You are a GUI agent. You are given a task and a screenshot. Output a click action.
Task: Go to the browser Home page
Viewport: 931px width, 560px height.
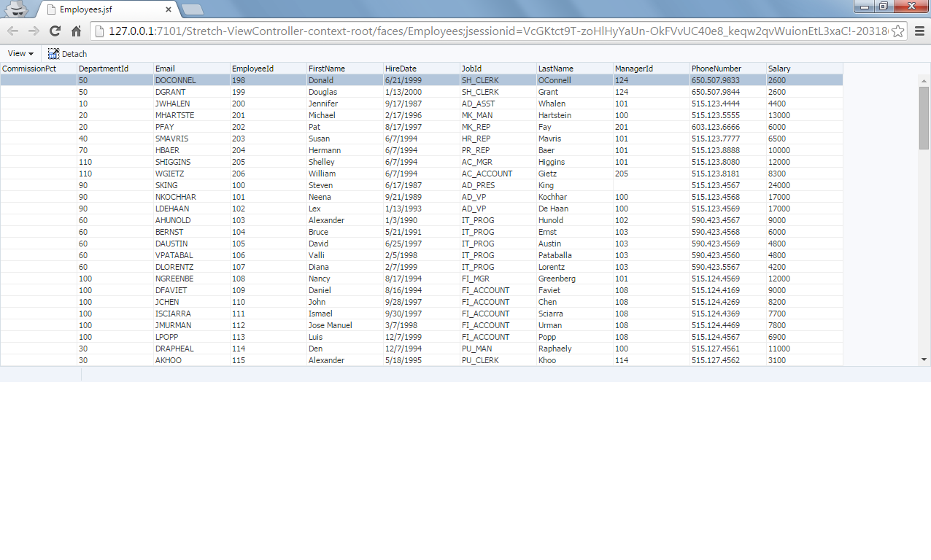point(76,31)
